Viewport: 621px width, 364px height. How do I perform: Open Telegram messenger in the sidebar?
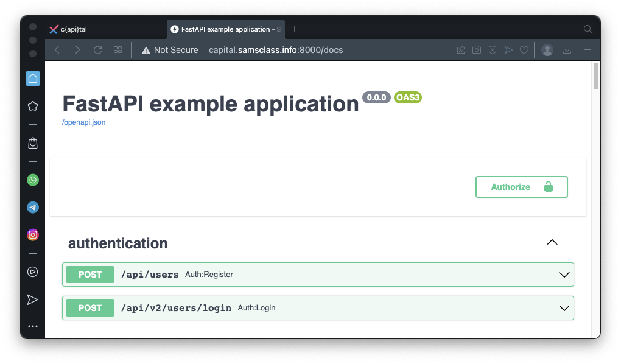(x=33, y=208)
